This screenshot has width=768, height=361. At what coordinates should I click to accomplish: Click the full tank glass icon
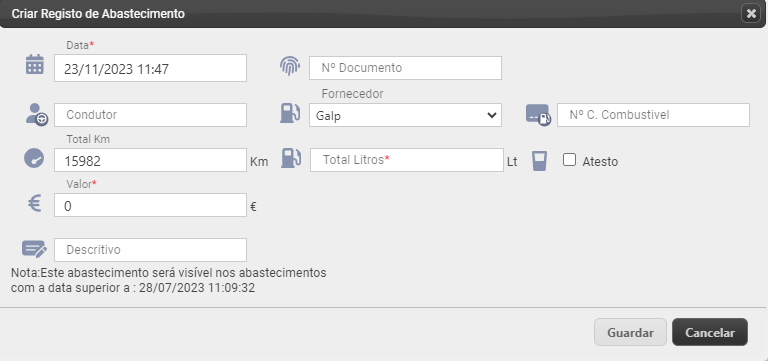[539, 161]
